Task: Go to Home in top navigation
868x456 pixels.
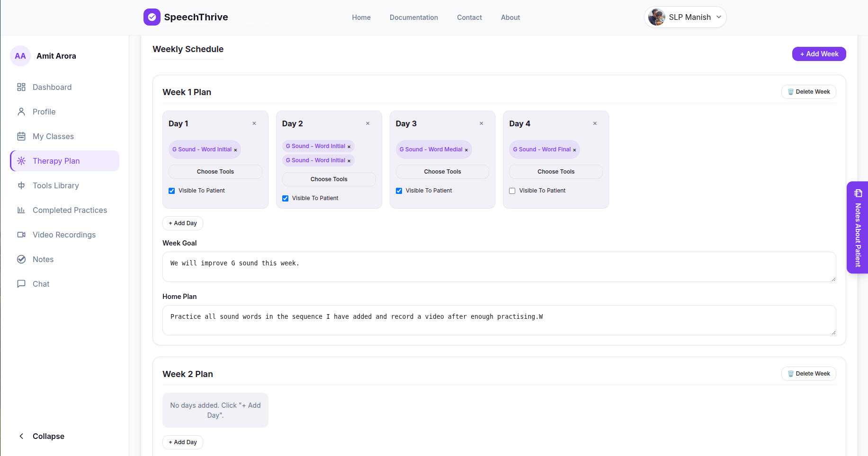Action: click(x=361, y=18)
